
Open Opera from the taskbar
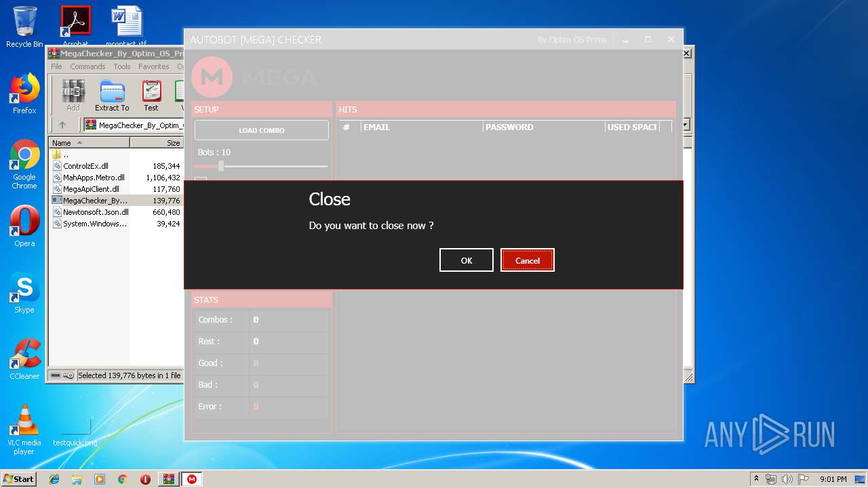(x=145, y=479)
